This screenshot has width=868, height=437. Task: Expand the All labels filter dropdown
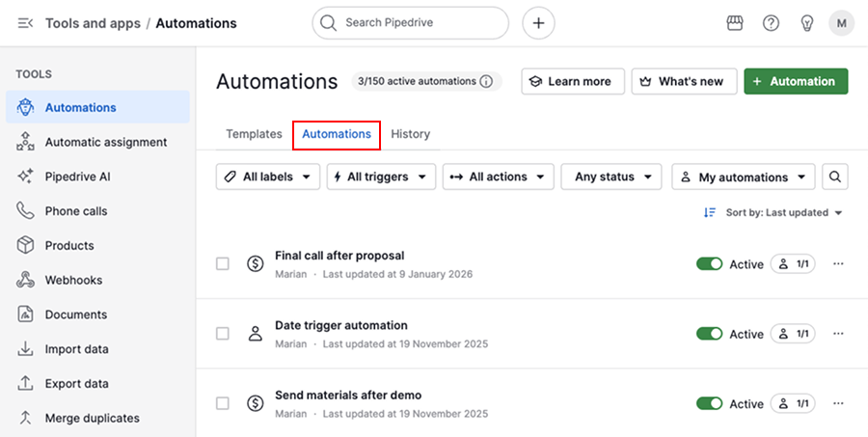[268, 177]
